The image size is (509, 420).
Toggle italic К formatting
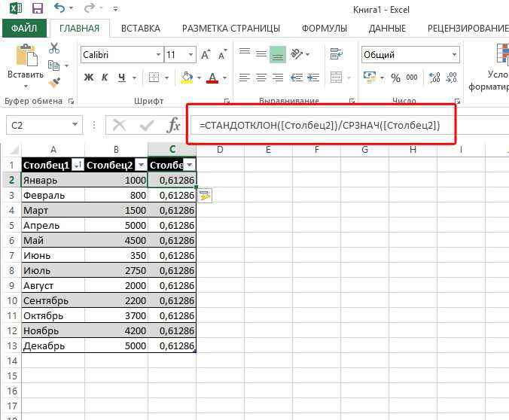click(105, 78)
